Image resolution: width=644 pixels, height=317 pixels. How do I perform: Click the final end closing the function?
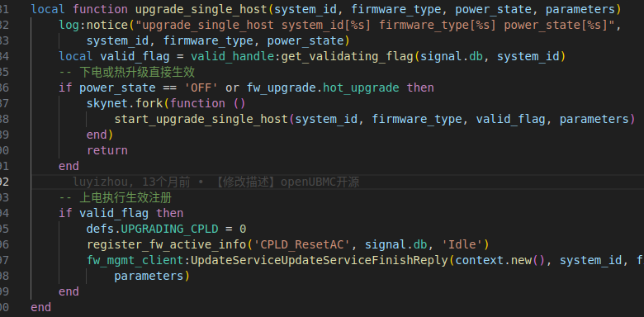click(x=41, y=307)
